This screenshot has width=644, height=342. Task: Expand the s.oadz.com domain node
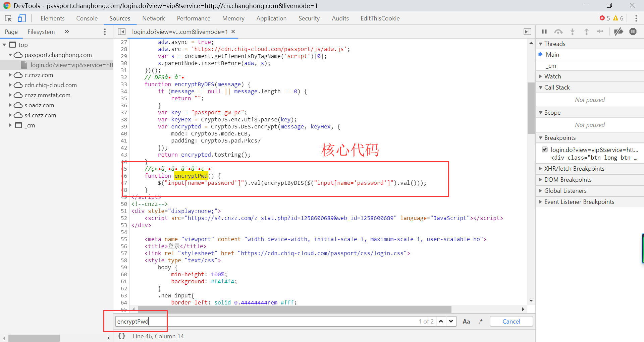coord(10,105)
